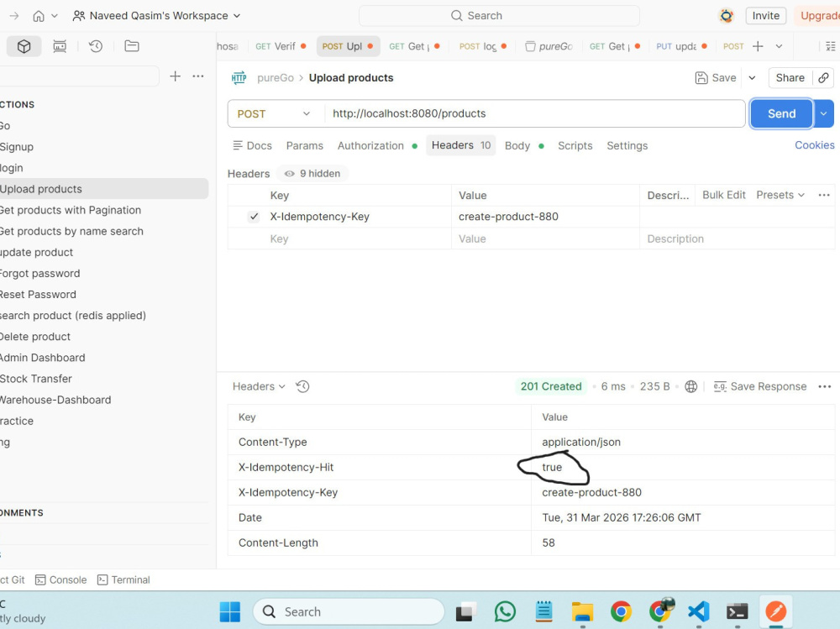
Task: Open the folder icon in sidebar toolbar
Action: tap(132, 46)
